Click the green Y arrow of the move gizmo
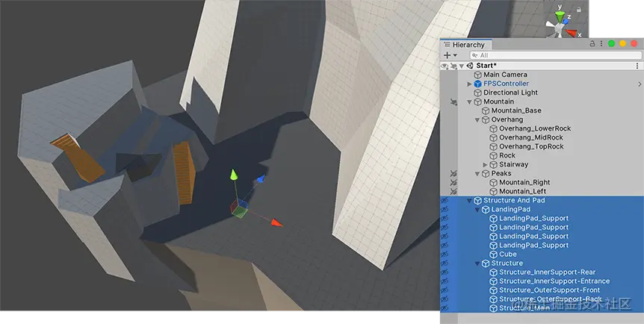 (234, 174)
